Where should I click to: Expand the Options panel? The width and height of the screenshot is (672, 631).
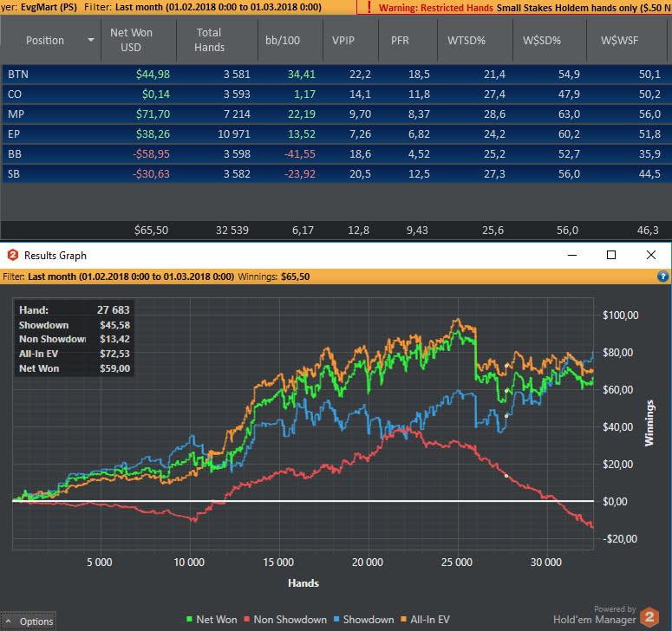click(29, 621)
